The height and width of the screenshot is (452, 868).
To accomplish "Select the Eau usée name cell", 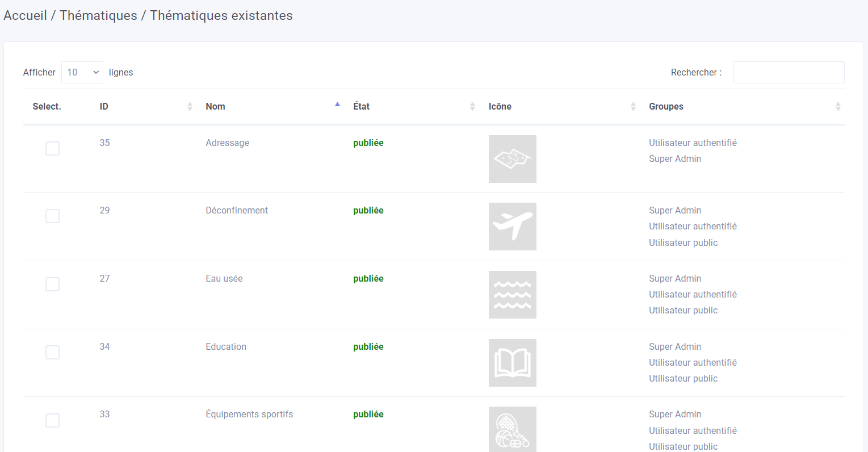I will point(224,278).
